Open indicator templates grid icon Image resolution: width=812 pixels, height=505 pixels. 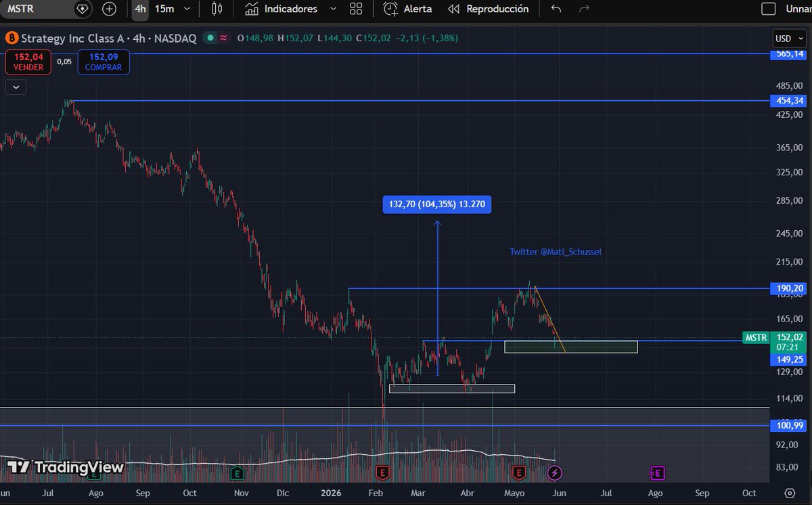click(x=356, y=9)
